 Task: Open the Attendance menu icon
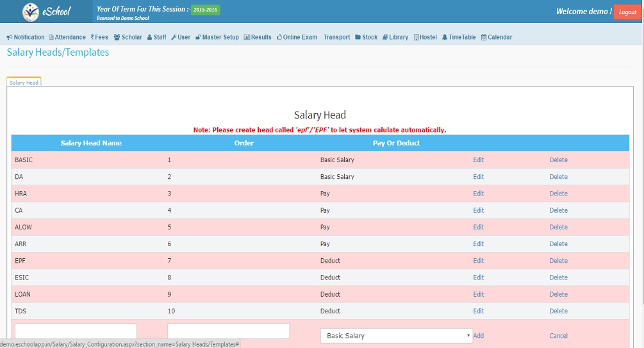[x=51, y=37]
